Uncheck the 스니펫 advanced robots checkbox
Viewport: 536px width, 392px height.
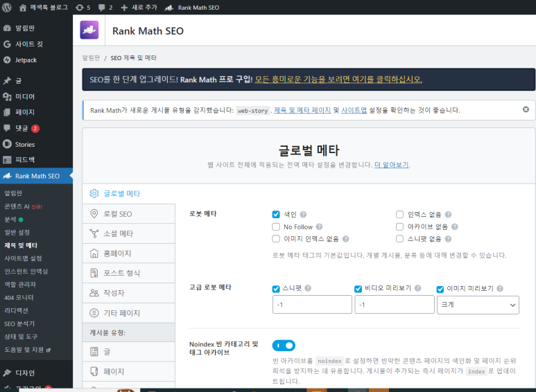(x=276, y=289)
